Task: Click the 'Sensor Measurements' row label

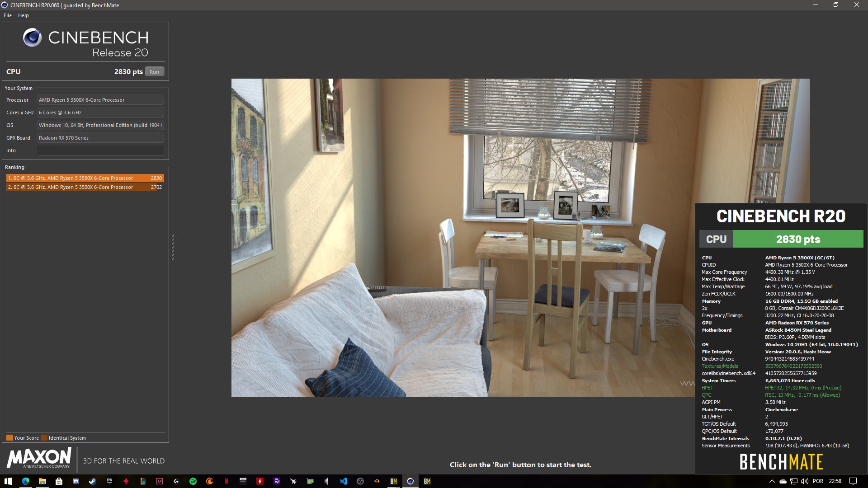Action: (x=725, y=446)
